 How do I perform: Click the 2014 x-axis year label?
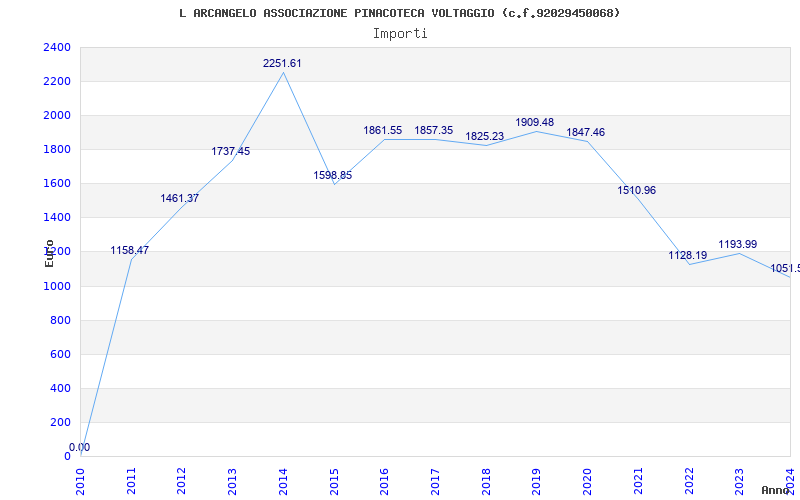coord(283,481)
